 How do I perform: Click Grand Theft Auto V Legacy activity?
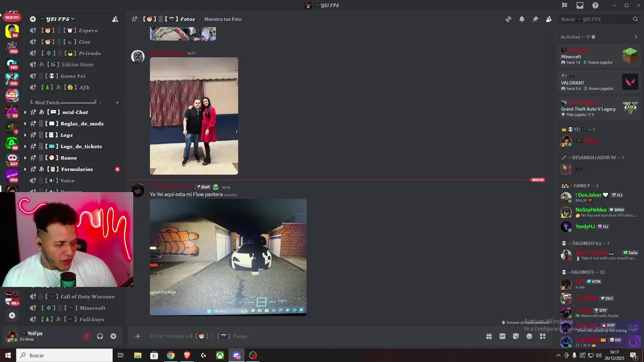(599, 109)
